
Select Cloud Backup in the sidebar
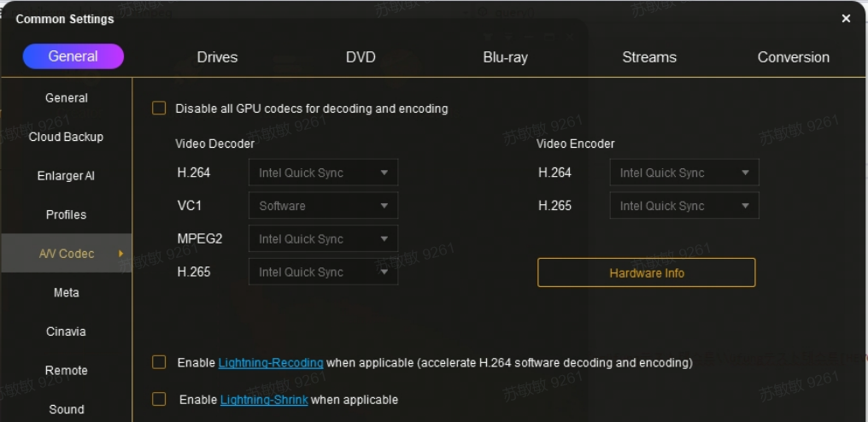(66, 137)
